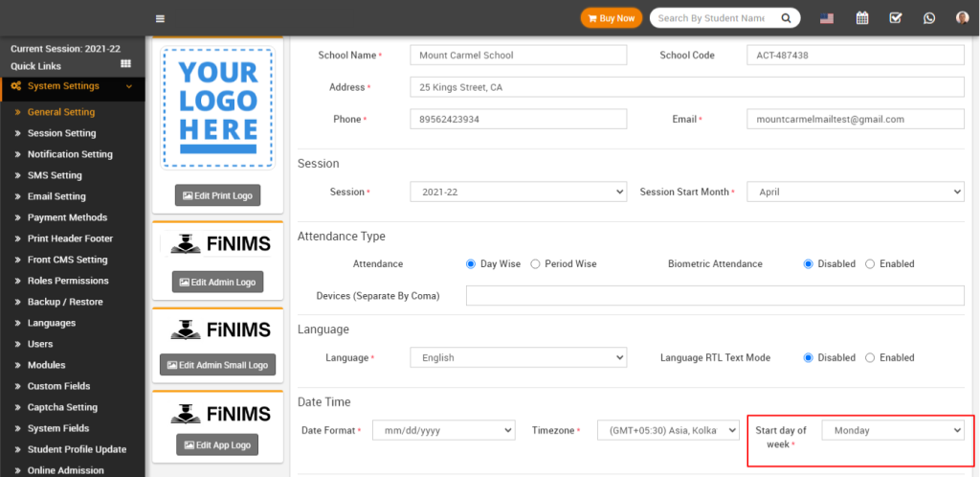Select Day Wise attendance radio
Image resolution: width=980 pixels, height=477 pixels.
471,263
